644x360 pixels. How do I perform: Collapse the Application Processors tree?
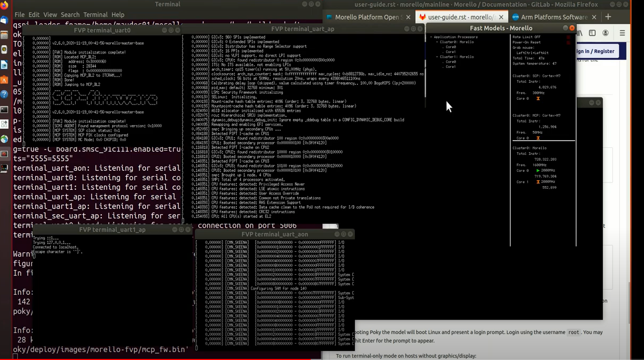pyautogui.click(x=431, y=37)
